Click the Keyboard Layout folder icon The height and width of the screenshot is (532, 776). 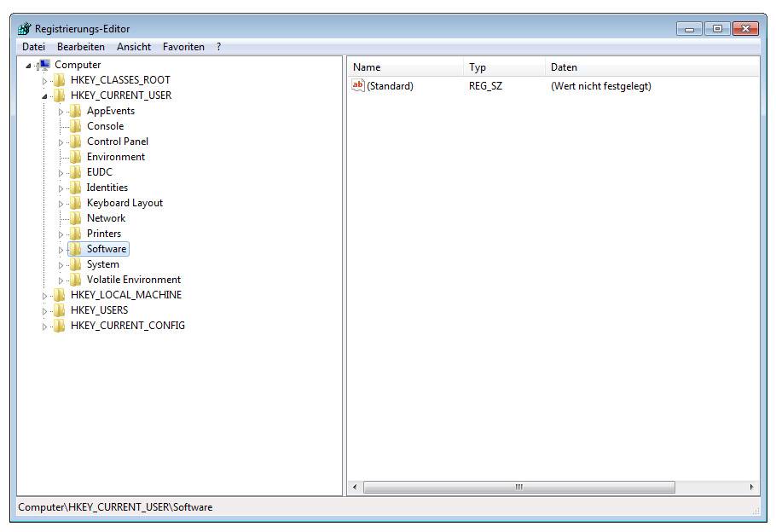(75, 203)
